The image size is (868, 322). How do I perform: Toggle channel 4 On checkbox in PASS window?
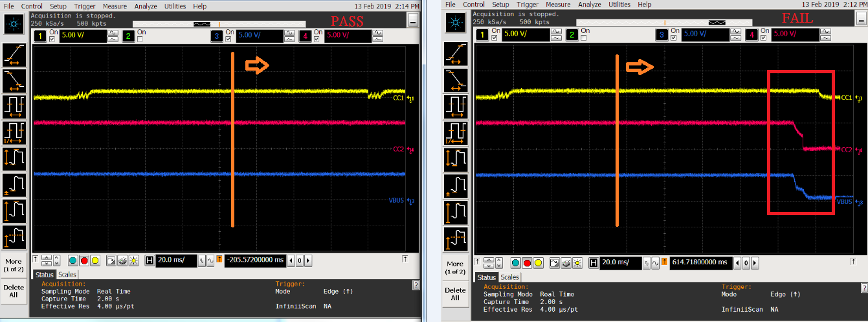[x=317, y=39]
